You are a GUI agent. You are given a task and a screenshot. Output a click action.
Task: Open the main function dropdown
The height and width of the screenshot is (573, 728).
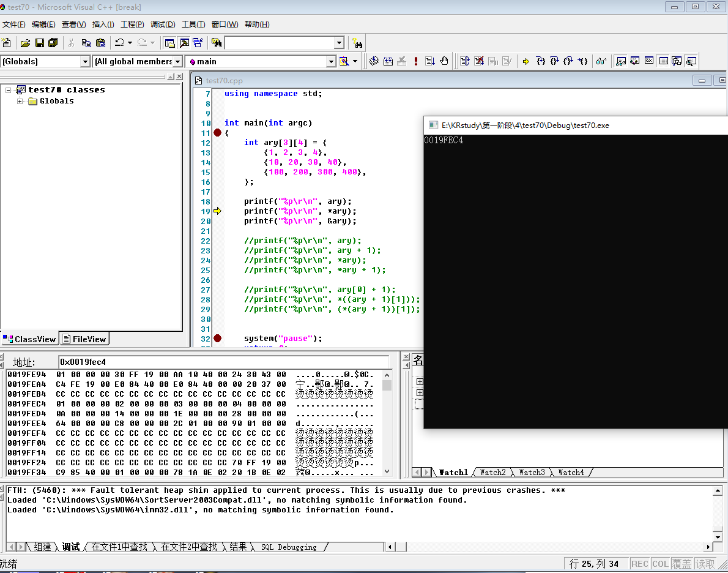click(330, 62)
